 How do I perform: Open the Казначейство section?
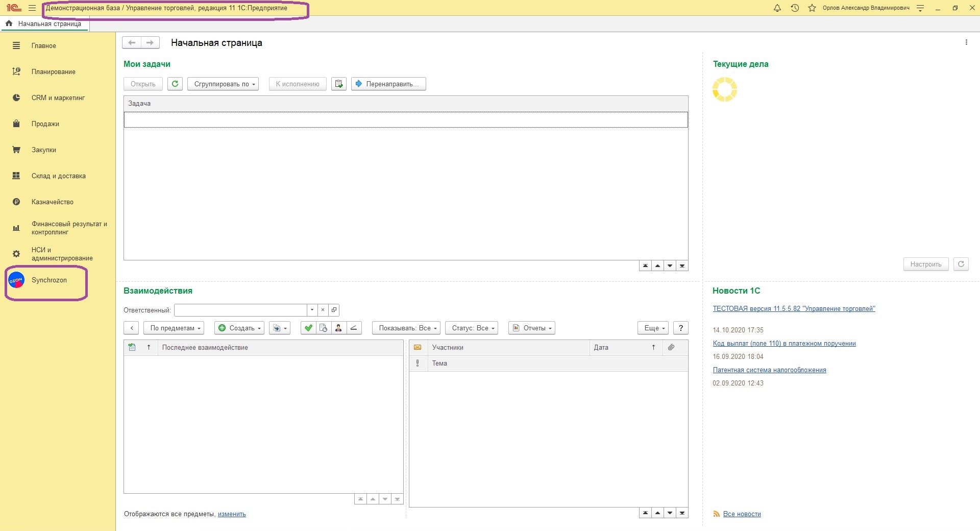(53, 202)
